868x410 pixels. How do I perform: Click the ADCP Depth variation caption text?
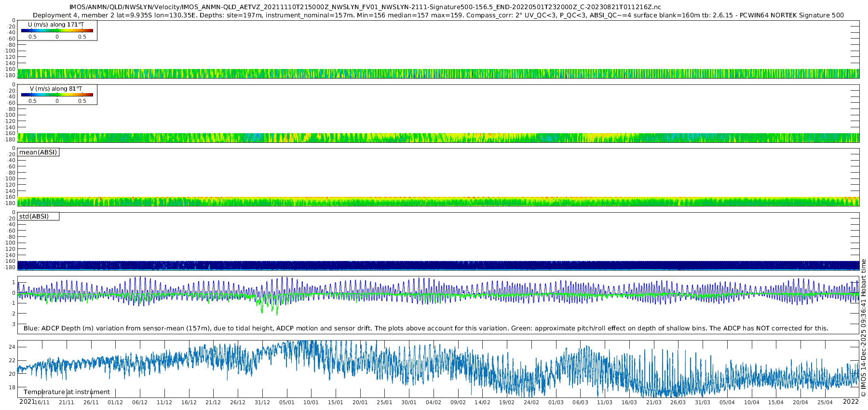click(426, 328)
